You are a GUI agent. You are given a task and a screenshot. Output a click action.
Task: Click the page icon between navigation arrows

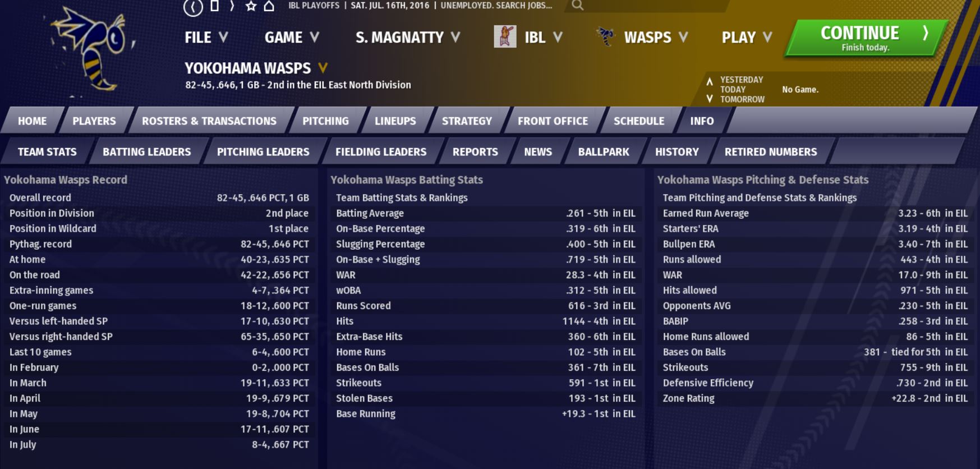pyautogui.click(x=214, y=6)
